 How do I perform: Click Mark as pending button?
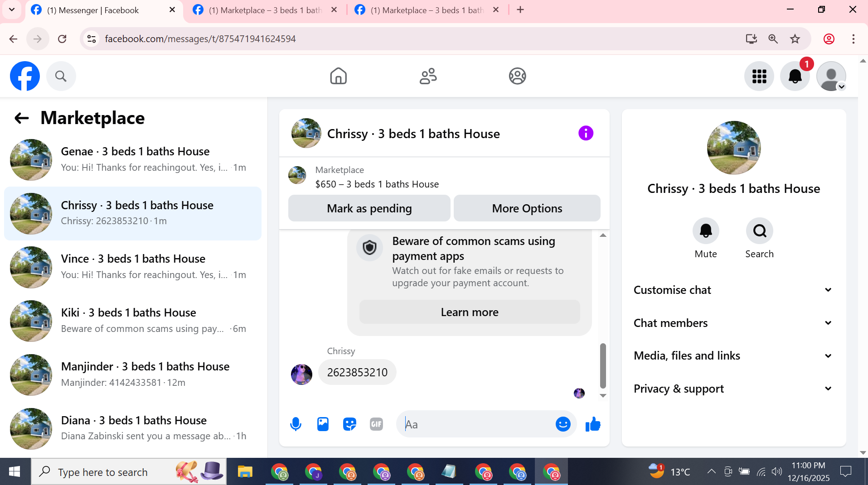click(369, 208)
